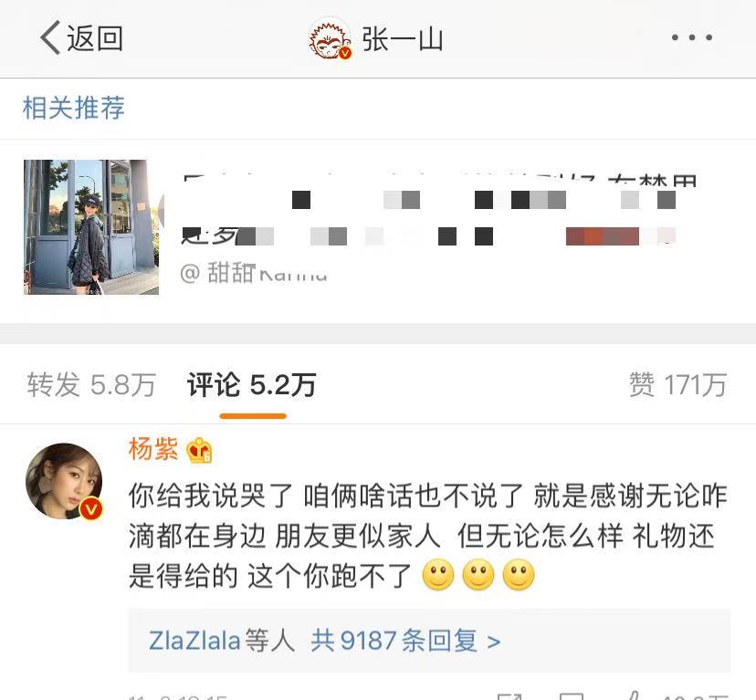
Task: Tap the repost icon under 杨紫's comment
Action: [509, 696]
